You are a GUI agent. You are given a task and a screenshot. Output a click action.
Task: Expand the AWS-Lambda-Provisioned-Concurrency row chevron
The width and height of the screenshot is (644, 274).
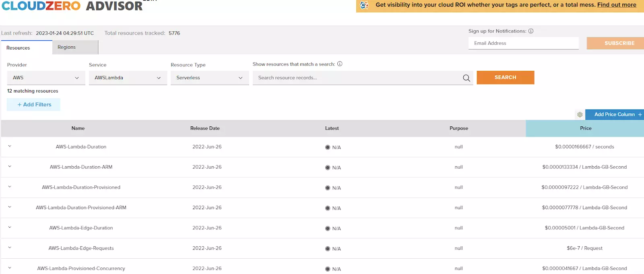click(10, 268)
